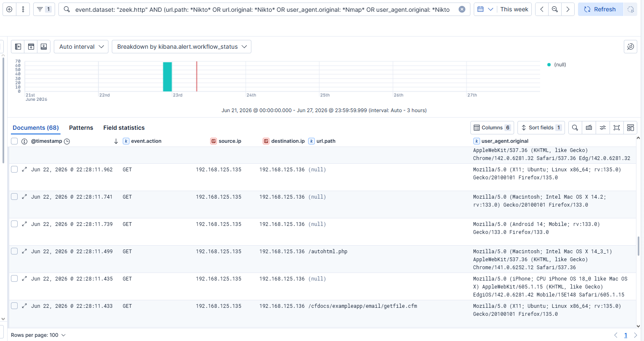Expand Breakdown by kibana.alert.workflow_status dropdown
644x341 pixels.
[x=182, y=47]
